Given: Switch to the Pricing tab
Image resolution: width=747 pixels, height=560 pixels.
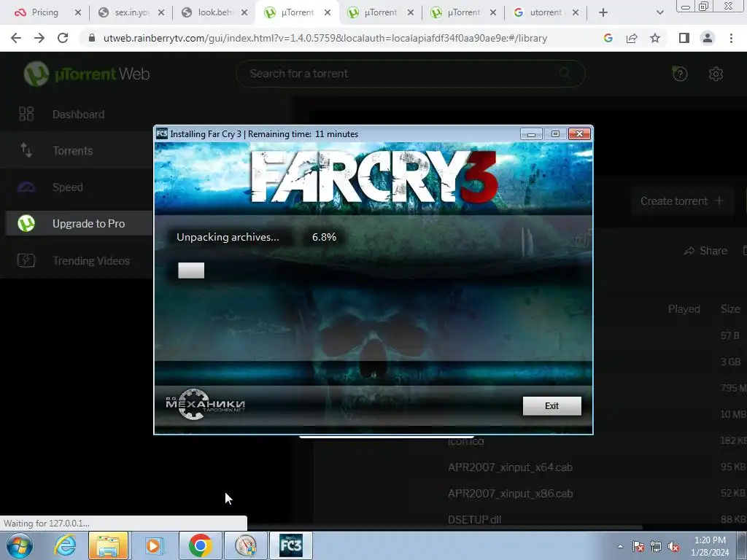Looking at the screenshot, I should tap(43, 12).
